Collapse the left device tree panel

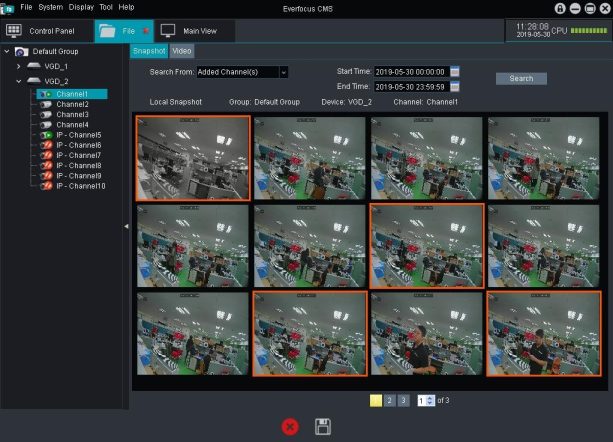[126, 227]
